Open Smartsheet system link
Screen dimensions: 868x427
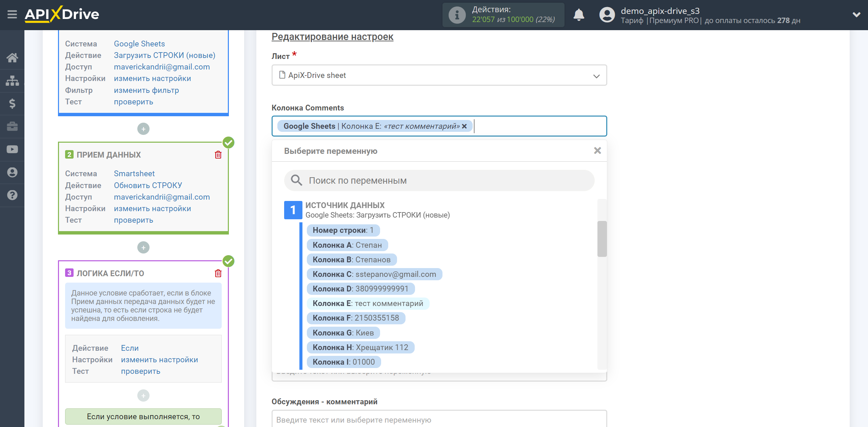(134, 174)
